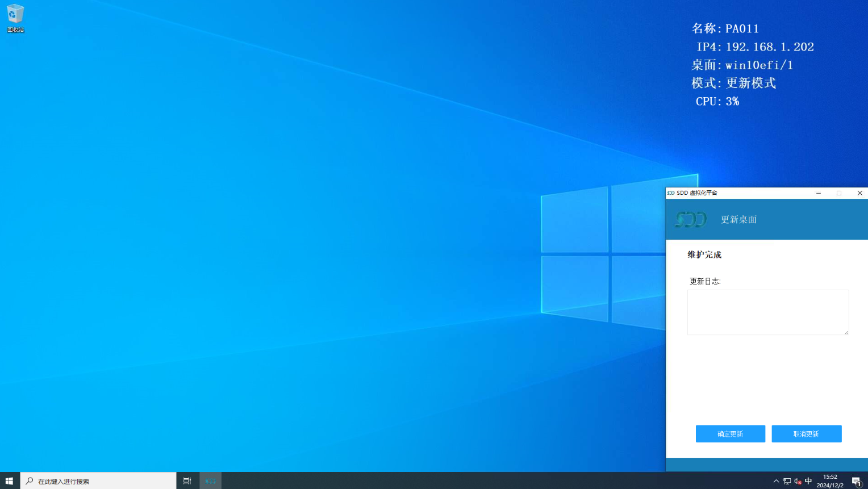Select the SDD app taskbar icon

[210, 480]
